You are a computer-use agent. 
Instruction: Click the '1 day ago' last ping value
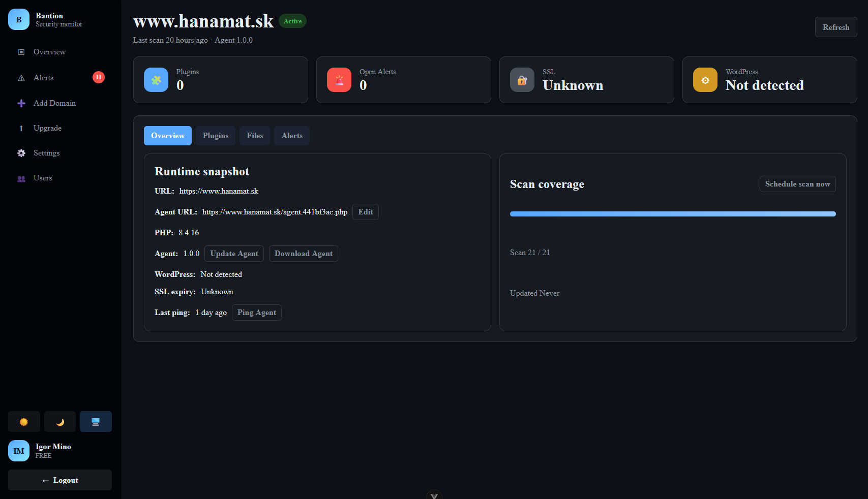click(211, 313)
